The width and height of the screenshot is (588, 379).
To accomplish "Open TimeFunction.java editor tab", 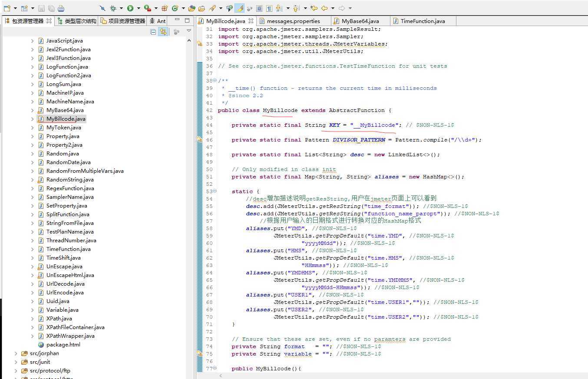I will pyautogui.click(x=422, y=21).
